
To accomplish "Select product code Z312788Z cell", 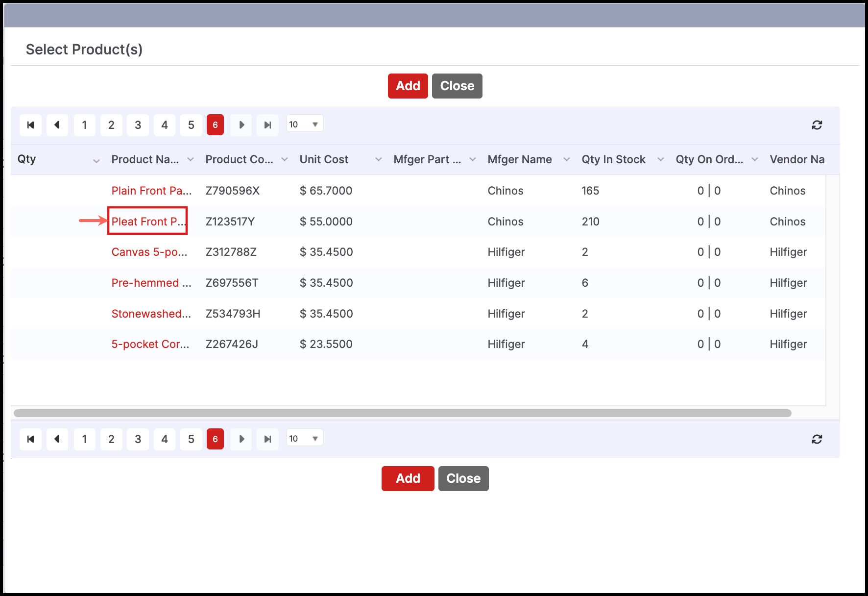I will tap(231, 252).
